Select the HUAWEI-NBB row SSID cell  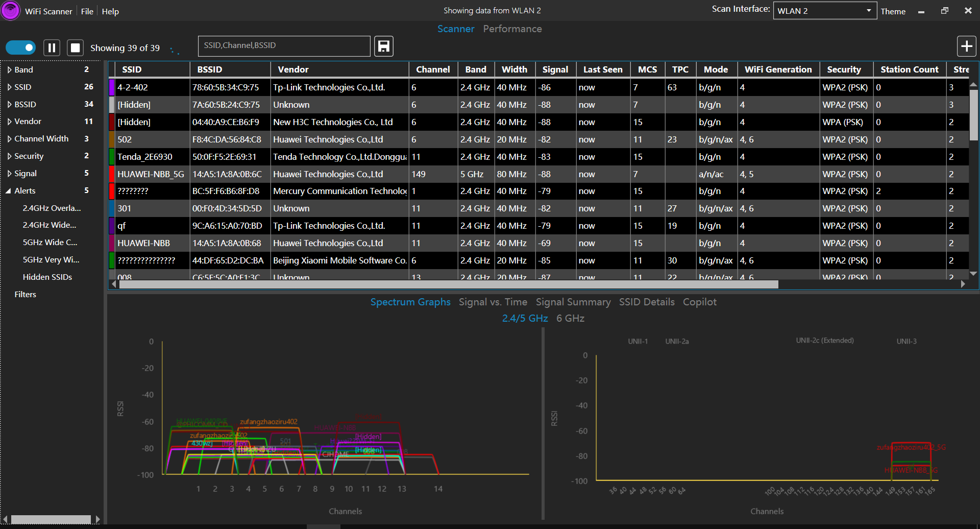point(152,244)
